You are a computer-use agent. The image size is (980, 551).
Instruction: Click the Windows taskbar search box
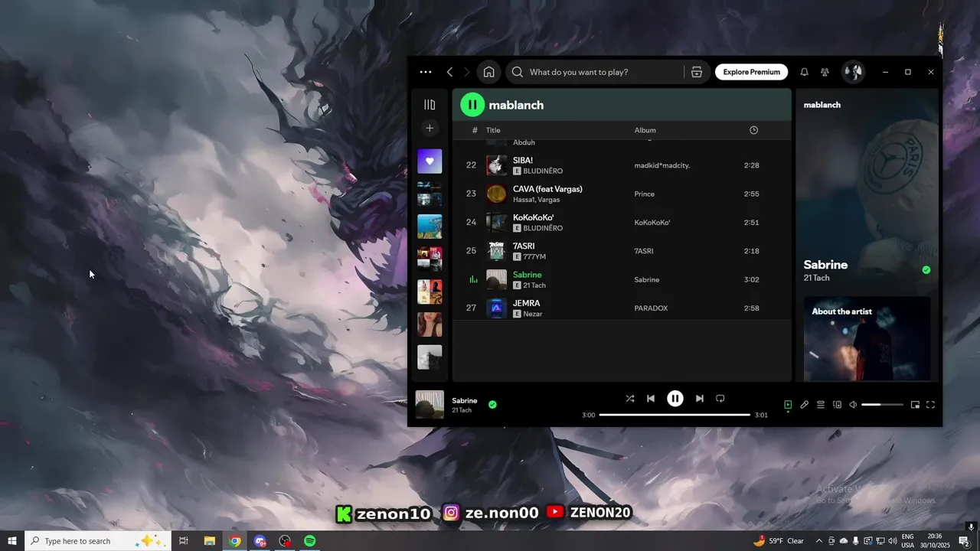click(x=96, y=541)
